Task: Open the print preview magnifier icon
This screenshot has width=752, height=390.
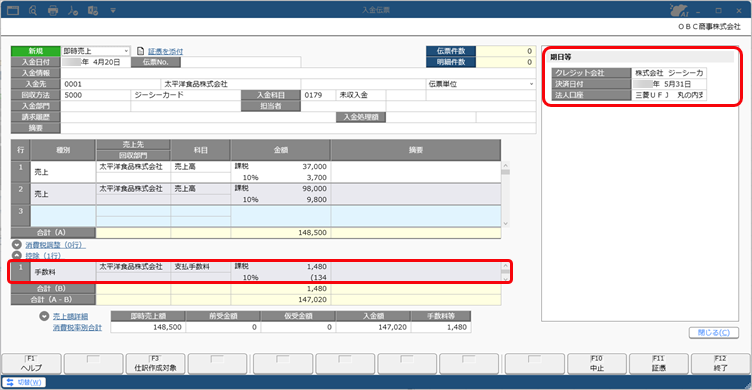Action: [x=33, y=10]
